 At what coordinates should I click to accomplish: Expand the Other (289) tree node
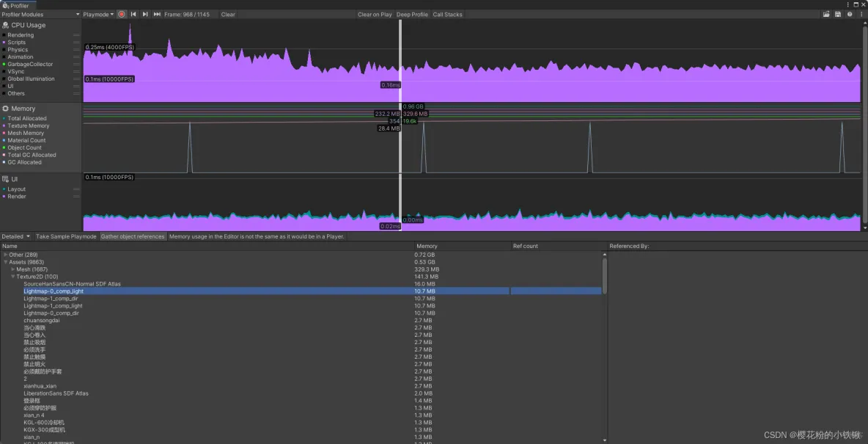tap(6, 255)
